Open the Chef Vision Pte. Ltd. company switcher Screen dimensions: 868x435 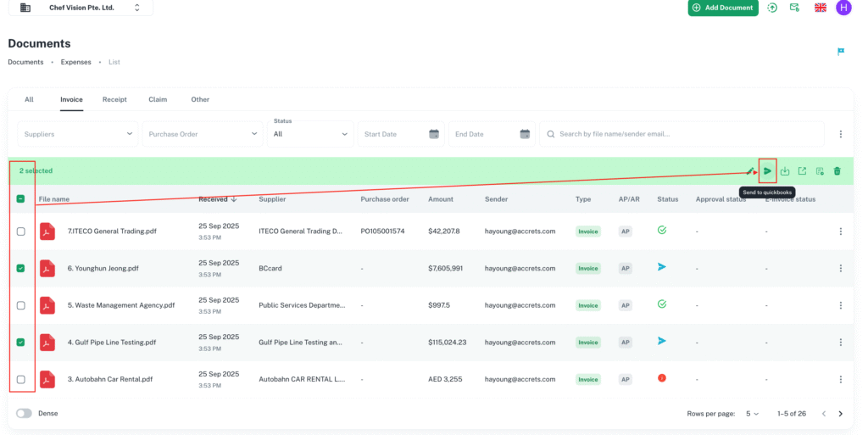81,8
